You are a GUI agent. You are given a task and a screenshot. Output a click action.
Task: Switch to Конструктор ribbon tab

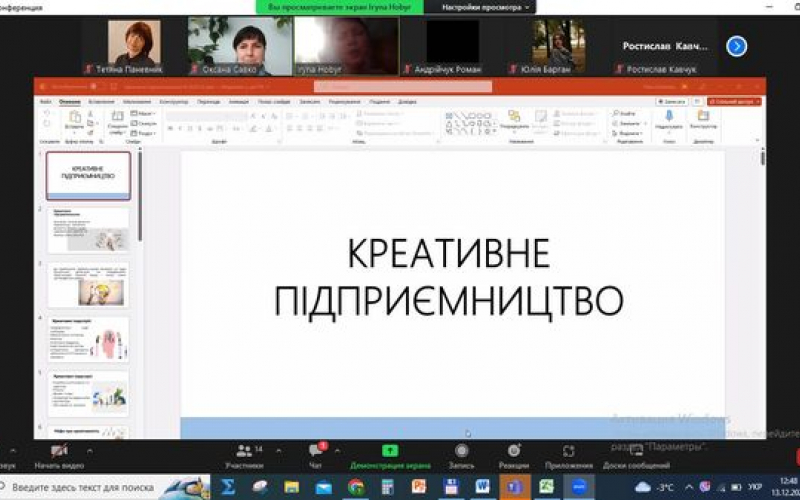[174, 102]
